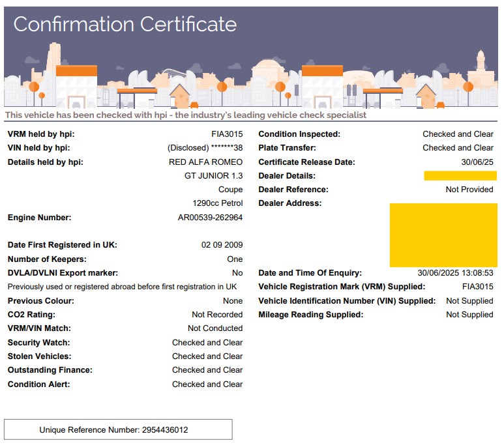Click Plate Transfer 'Checked and Clear' value
504x447 pixels.
pos(458,148)
